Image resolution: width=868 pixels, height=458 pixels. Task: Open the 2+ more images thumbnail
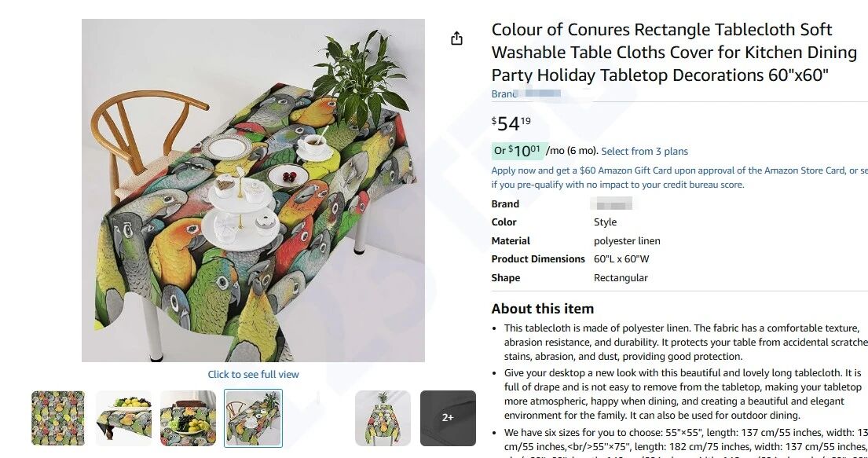448,418
